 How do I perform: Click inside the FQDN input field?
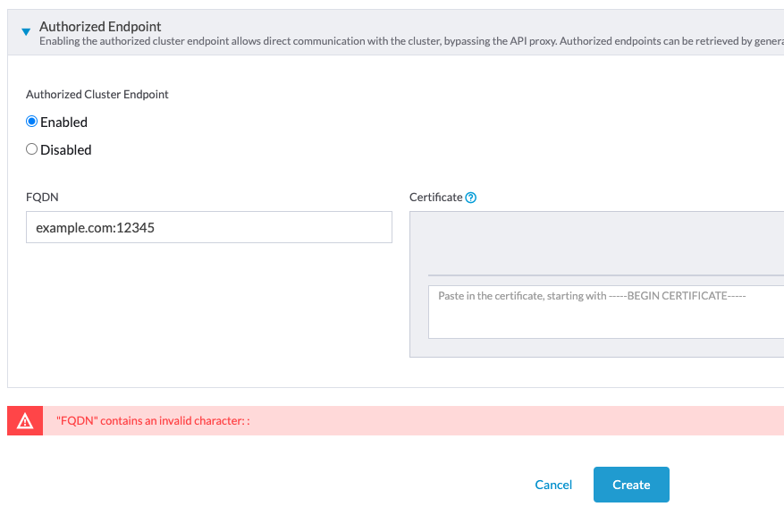pyautogui.click(x=208, y=227)
